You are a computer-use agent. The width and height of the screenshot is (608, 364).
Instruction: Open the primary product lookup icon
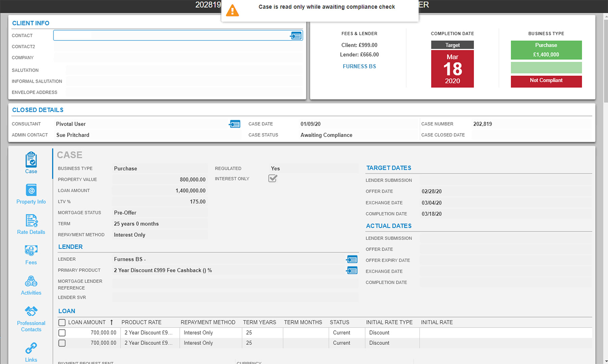pos(352,270)
